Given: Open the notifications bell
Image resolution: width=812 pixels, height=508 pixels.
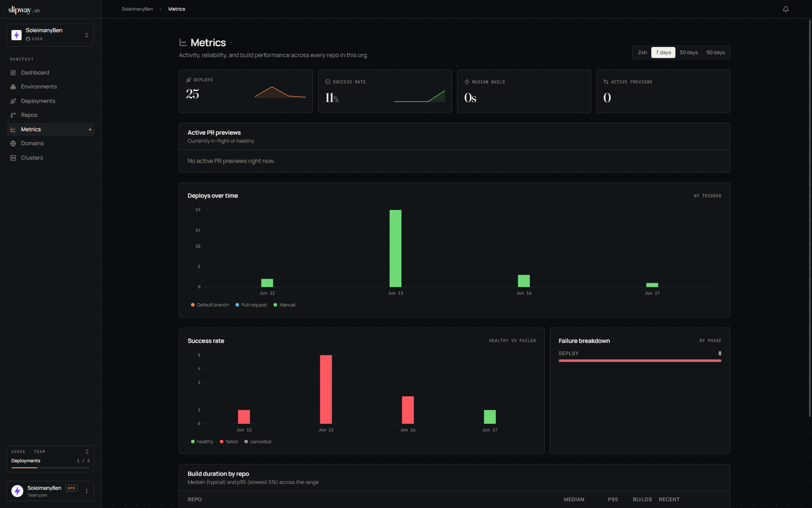Looking at the screenshot, I should click(x=785, y=9).
